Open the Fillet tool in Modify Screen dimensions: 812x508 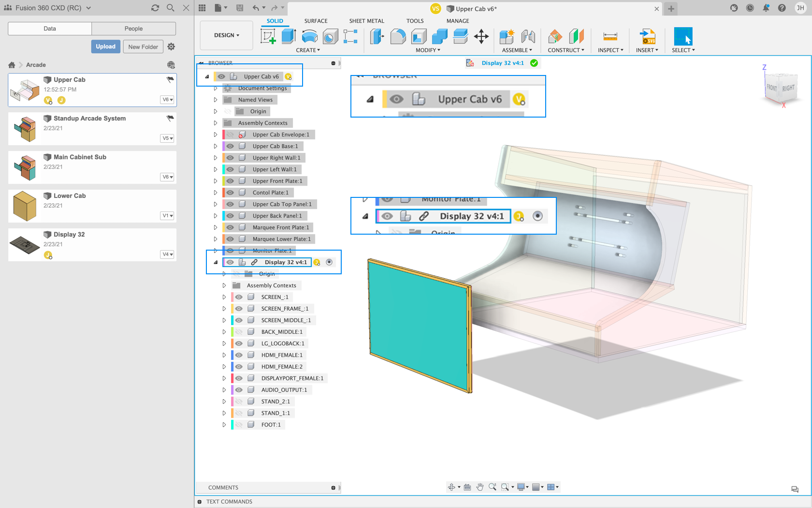point(398,36)
